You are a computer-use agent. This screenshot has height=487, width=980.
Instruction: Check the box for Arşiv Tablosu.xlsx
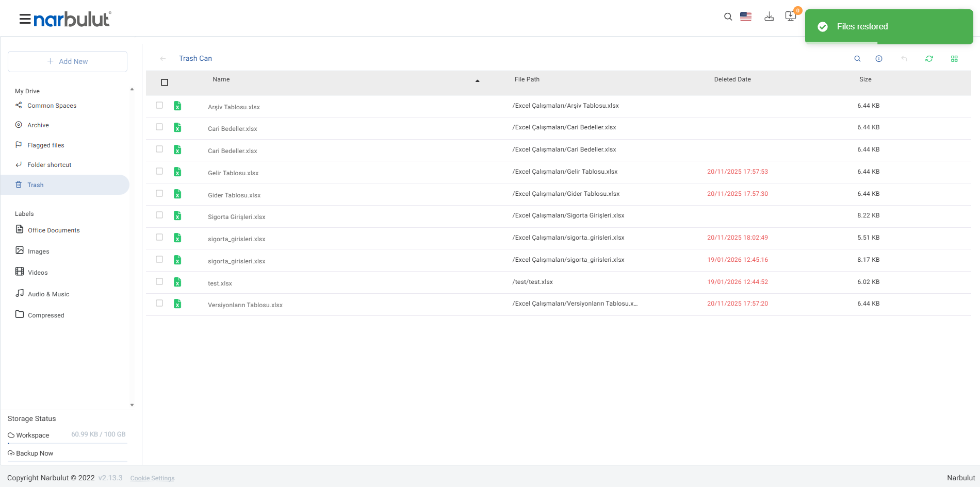click(159, 105)
